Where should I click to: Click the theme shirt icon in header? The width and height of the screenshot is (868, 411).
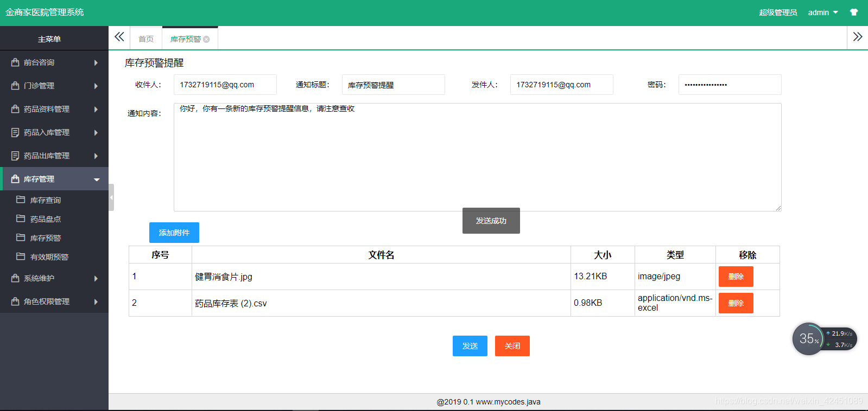point(854,12)
